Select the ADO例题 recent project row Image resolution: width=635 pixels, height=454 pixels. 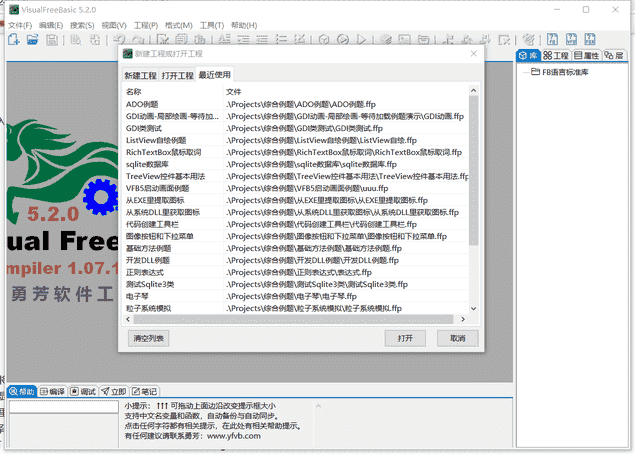pyautogui.click(x=296, y=104)
